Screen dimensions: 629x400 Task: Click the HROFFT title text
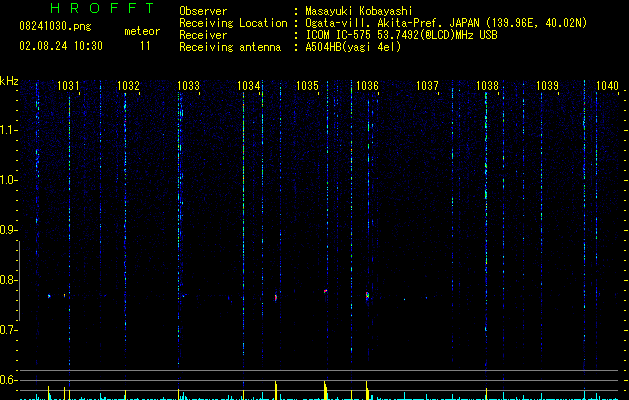(x=102, y=8)
